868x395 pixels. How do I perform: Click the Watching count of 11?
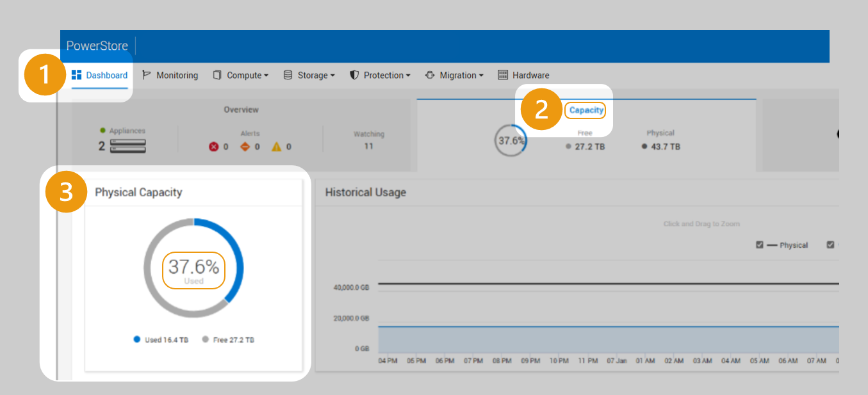pyautogui.click(x=369, y=146)
